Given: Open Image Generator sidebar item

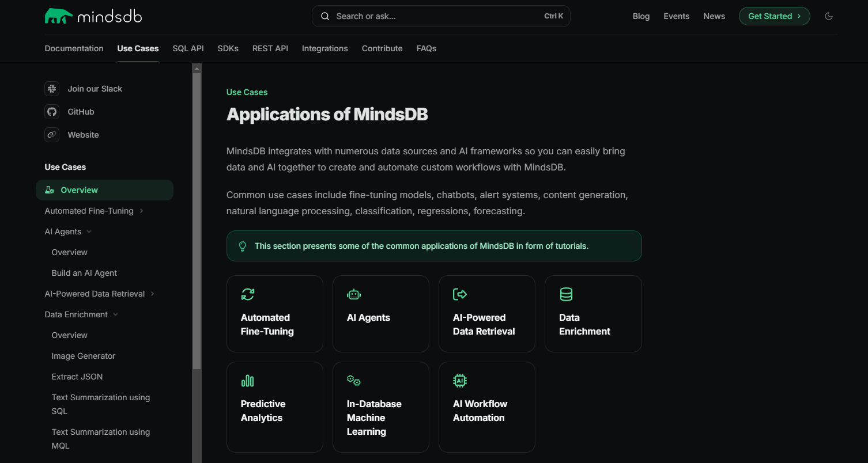Looking at the screenshot, I should [83, 356].
